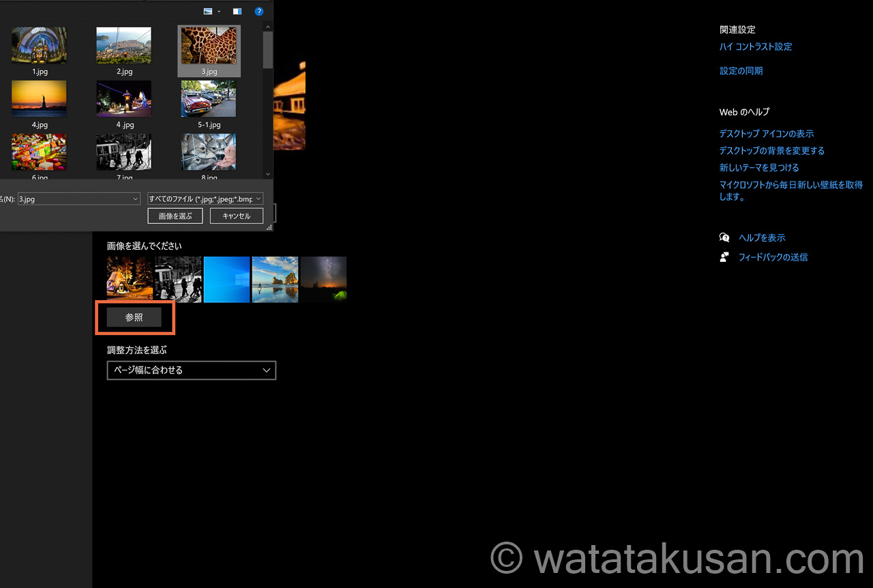Open the view options icon in file dialog

pos(208,12)
